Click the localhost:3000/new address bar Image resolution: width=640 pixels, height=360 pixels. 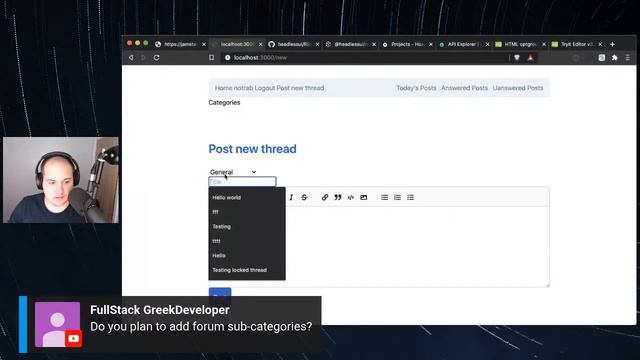(x=365, y=58)
